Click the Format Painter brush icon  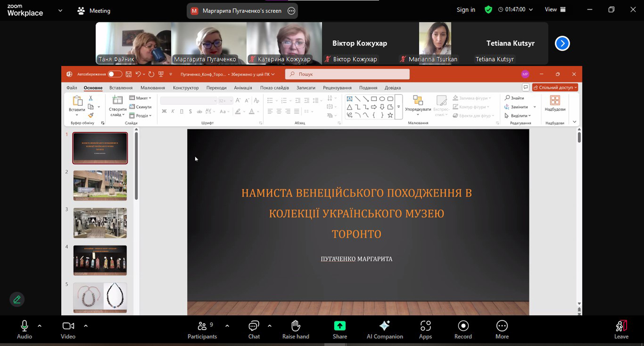pos(91,116)
